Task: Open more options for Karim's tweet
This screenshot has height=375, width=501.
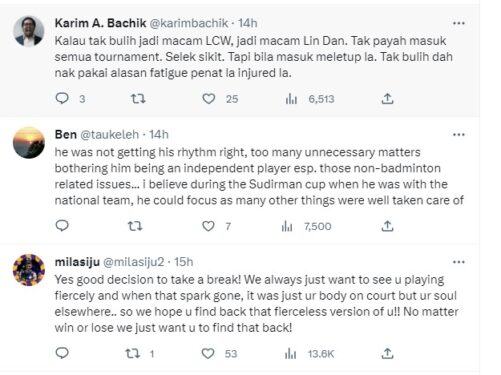Action: point(459,23)
